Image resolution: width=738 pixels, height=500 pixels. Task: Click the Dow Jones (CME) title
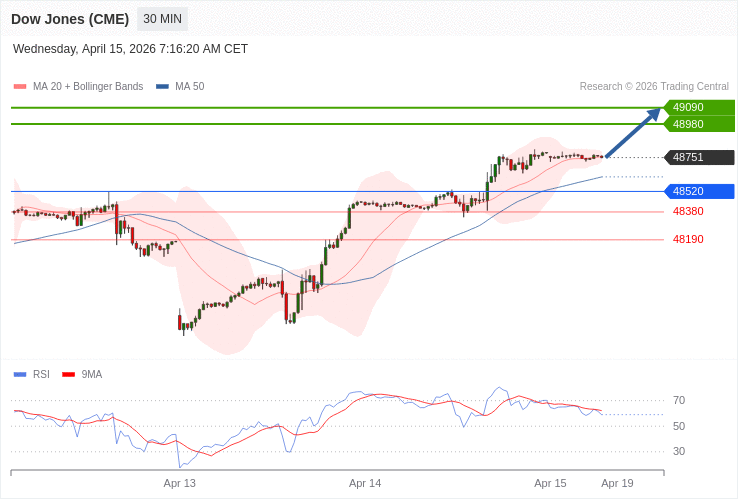(x=70, y=19)
